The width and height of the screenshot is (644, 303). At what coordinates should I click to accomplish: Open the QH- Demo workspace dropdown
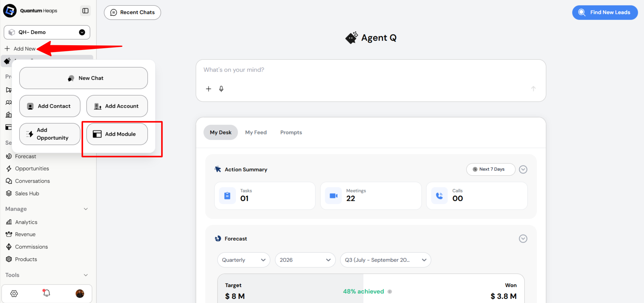47,32
